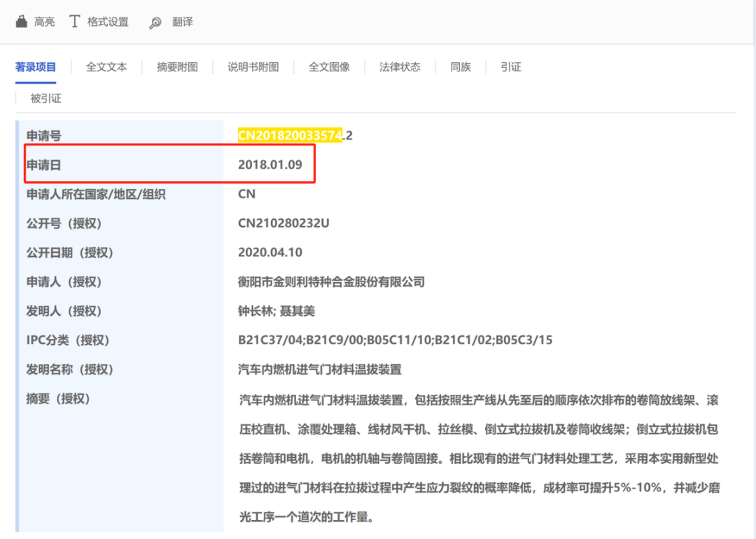Click the translate (翻译) magnifier icon
Image resolution: width=756 pixels, height=539 pixels.
[155, 22]
